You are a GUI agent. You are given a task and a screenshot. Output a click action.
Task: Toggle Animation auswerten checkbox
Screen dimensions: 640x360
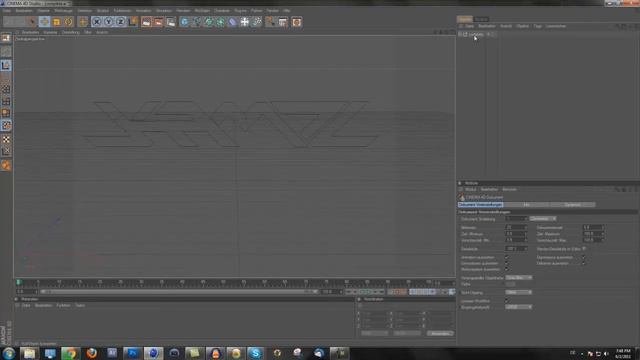(507, 258)
